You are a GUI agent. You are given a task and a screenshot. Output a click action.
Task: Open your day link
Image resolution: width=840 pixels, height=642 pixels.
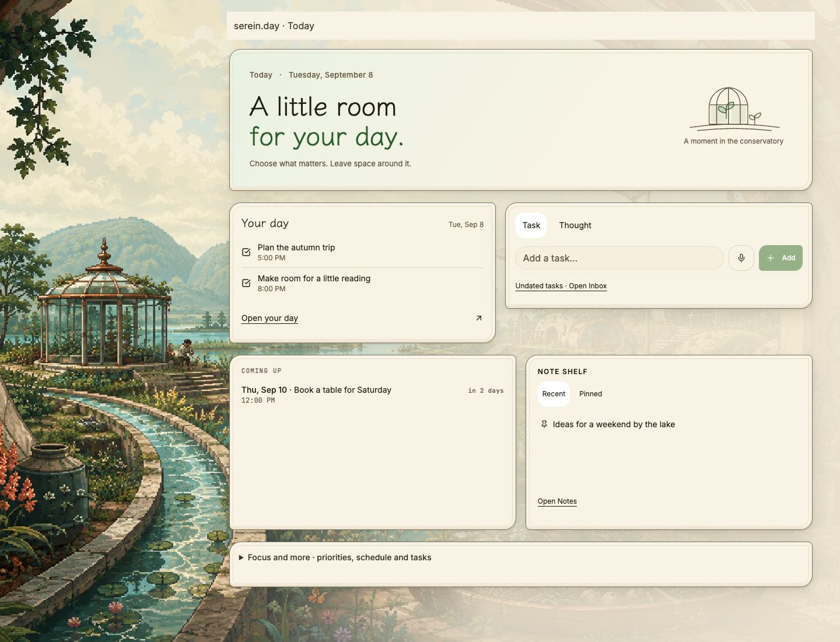click(269, 318)
